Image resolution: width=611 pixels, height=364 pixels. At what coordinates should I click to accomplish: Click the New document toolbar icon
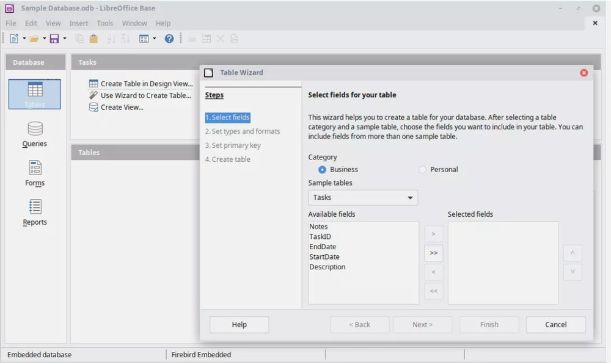point(14,38)
